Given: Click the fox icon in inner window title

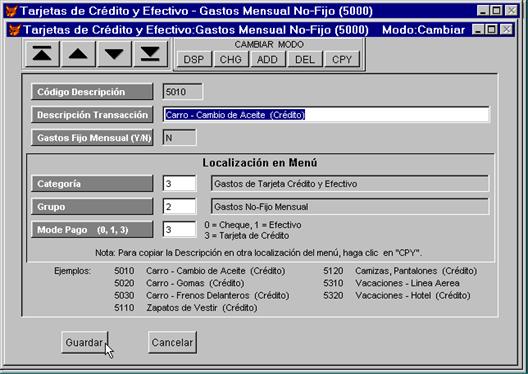Looking at the screenshot, I should (x=14, y=30).
